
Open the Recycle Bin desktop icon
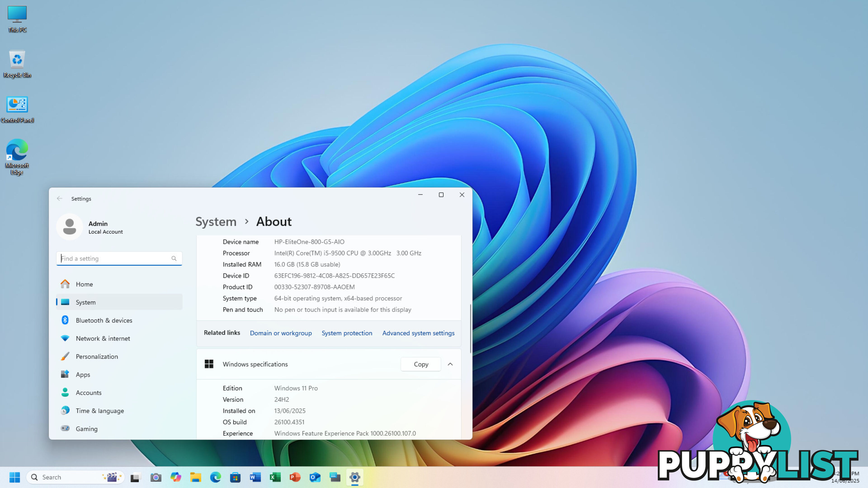(x=17, y=64)
